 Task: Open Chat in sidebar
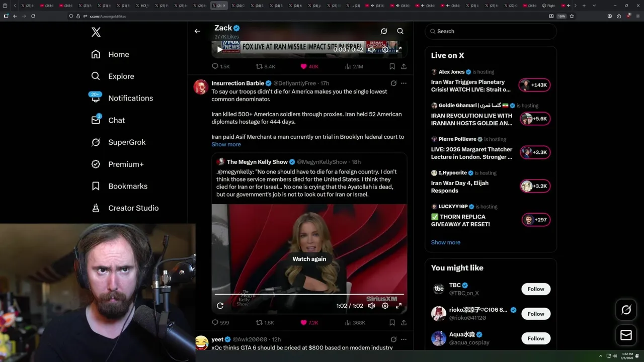point(108,120)
